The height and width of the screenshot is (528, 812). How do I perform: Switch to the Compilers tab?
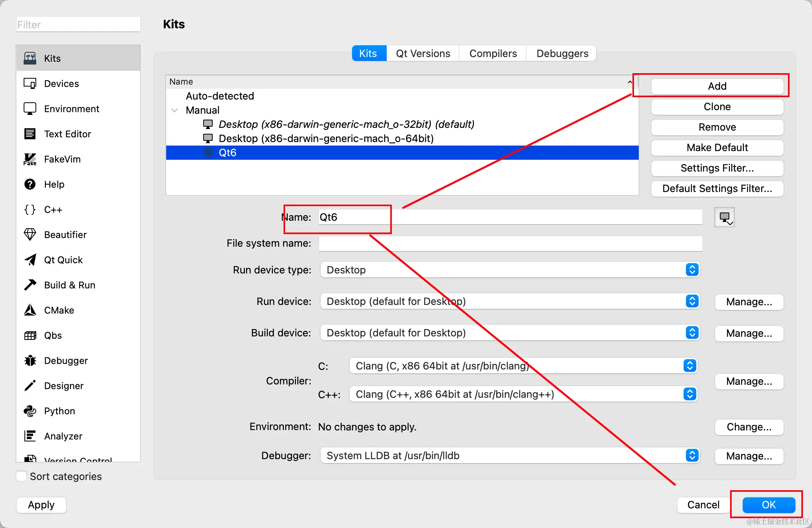pos(493,53)
